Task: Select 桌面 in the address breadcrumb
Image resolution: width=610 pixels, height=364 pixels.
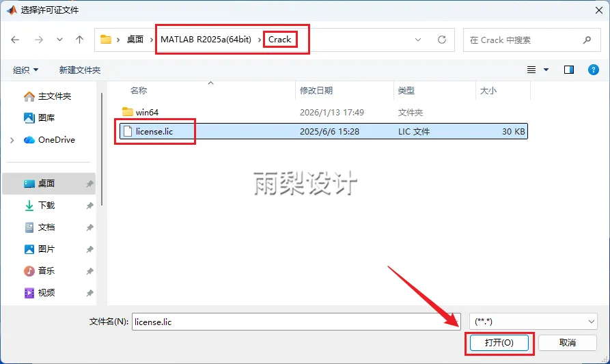Action: tap(135, 40)
